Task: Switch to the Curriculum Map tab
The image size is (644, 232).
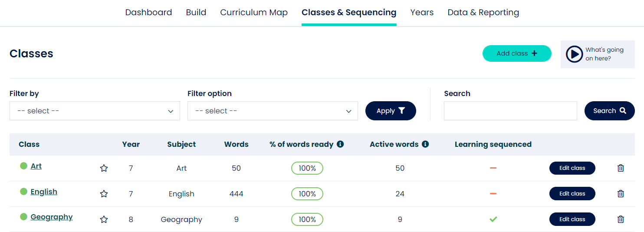Action: click(x=254, y=13)
